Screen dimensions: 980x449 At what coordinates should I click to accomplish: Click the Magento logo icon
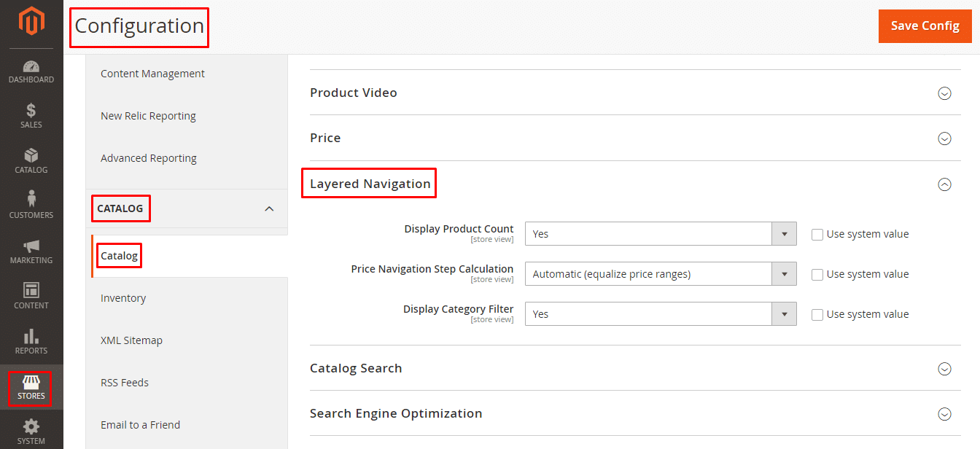(x=31, y=21)
